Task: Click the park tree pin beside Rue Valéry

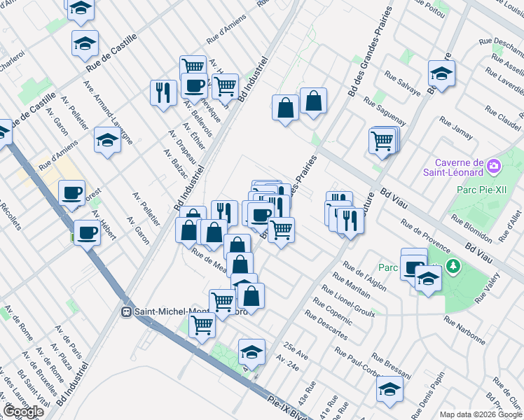Action: click(x=453, y=266)
